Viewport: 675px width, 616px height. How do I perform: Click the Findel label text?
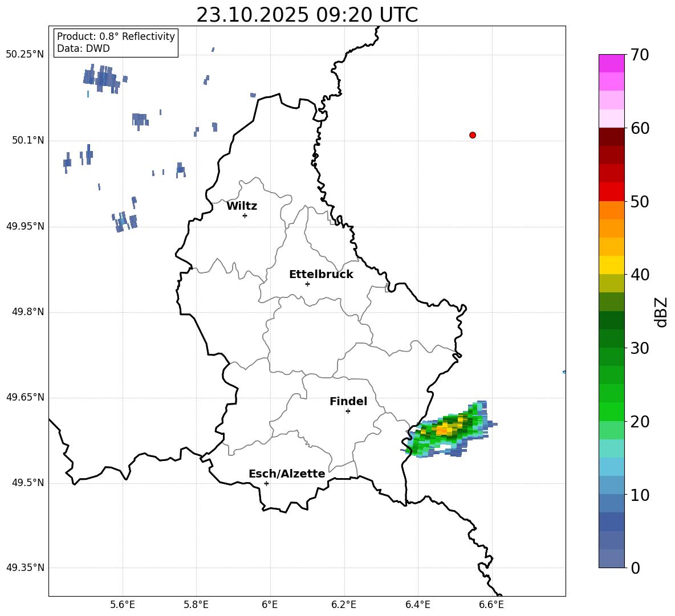[348, 401]
